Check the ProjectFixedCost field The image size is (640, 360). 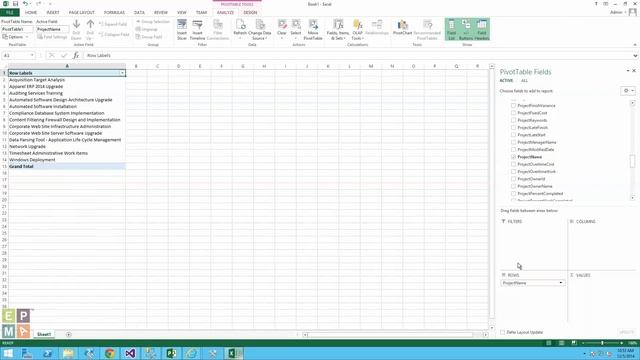click(513, 113)
